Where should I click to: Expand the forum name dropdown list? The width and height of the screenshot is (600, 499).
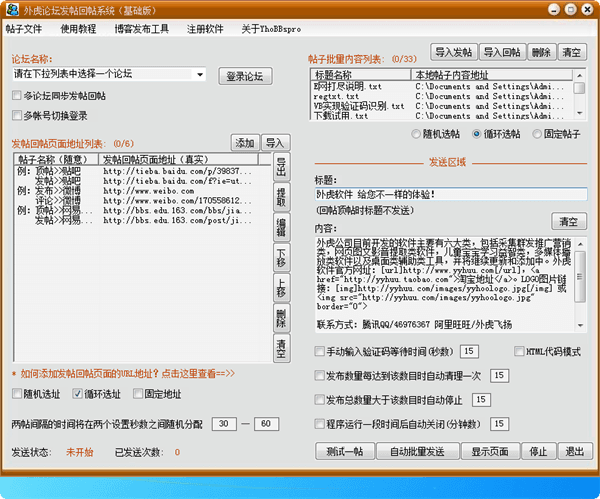199,75
